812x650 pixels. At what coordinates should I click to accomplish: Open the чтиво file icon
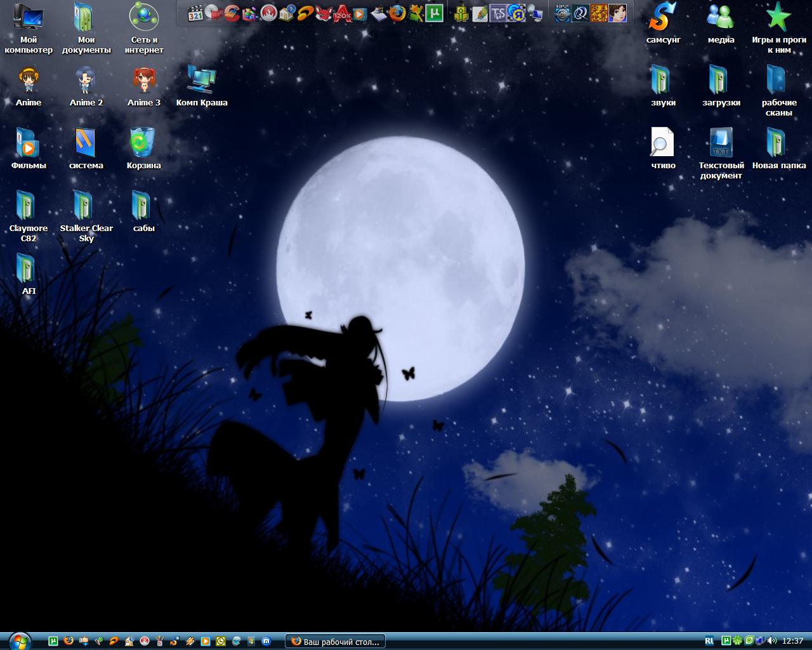point(664,149)
